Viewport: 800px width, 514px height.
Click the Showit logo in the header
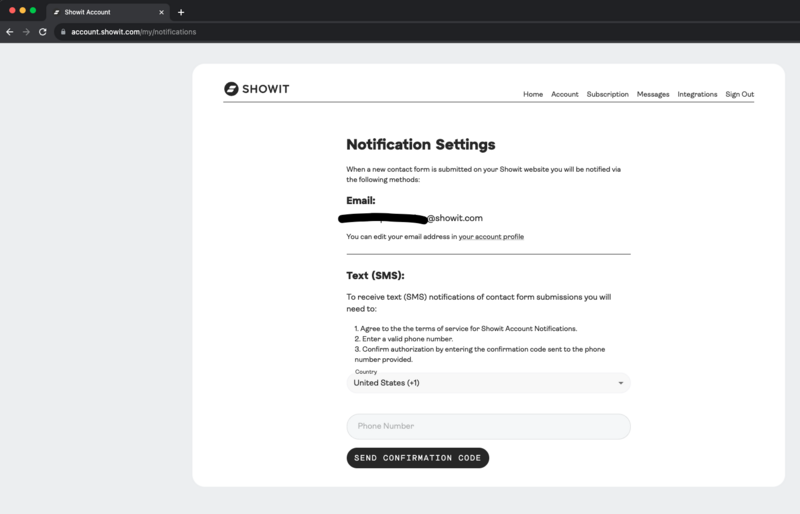pyautogui.click(x=256, y=89)
